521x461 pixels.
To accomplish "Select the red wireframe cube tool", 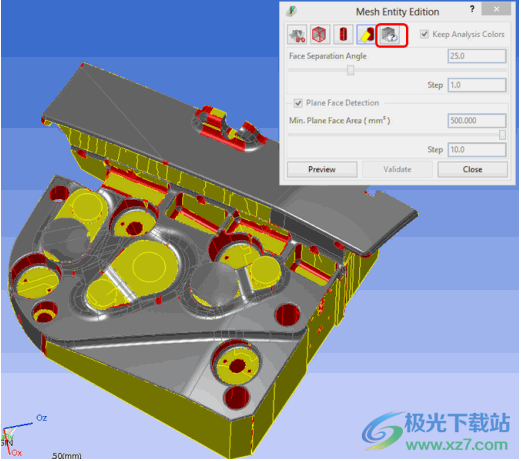I will click(319, 34).
